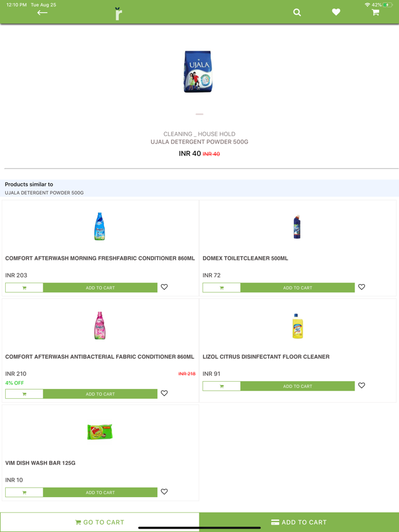This screenshot has width=399, height=532.
Task: Favorite the Comfort Morning Fresh conditioner
Action: [164, 287]
